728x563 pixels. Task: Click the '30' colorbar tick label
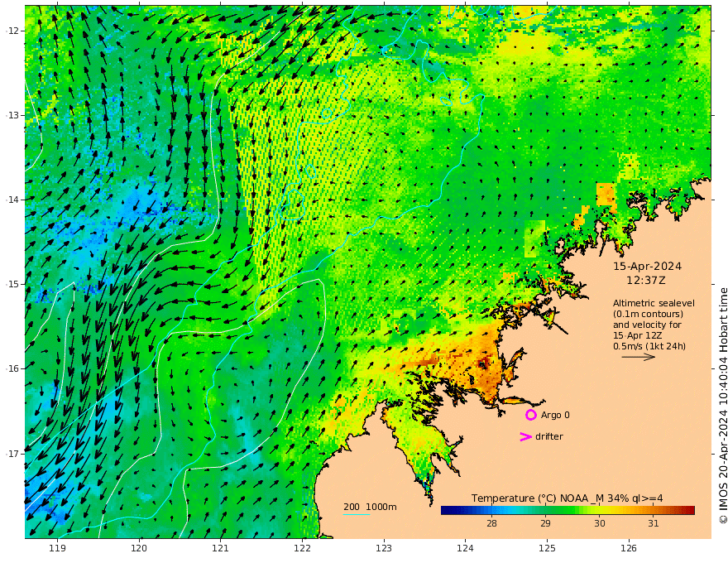[x=600, y=523]
